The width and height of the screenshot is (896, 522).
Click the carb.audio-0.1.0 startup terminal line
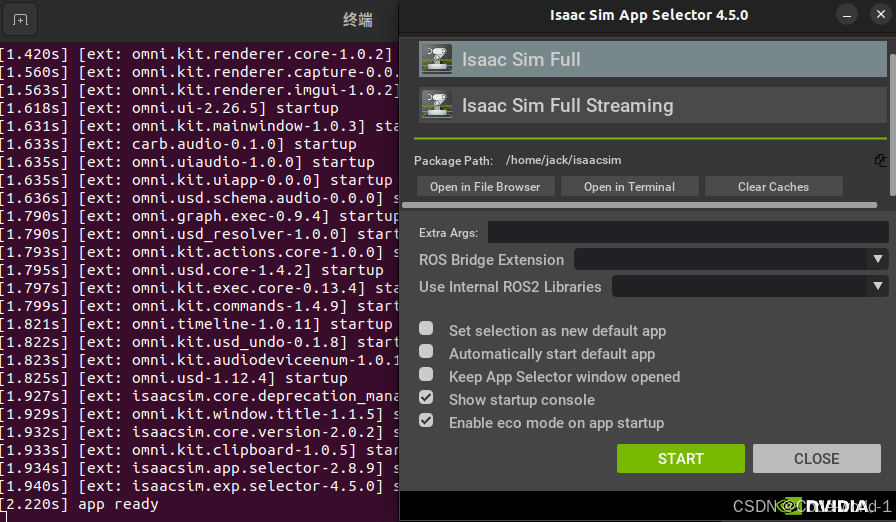(178, 144)
